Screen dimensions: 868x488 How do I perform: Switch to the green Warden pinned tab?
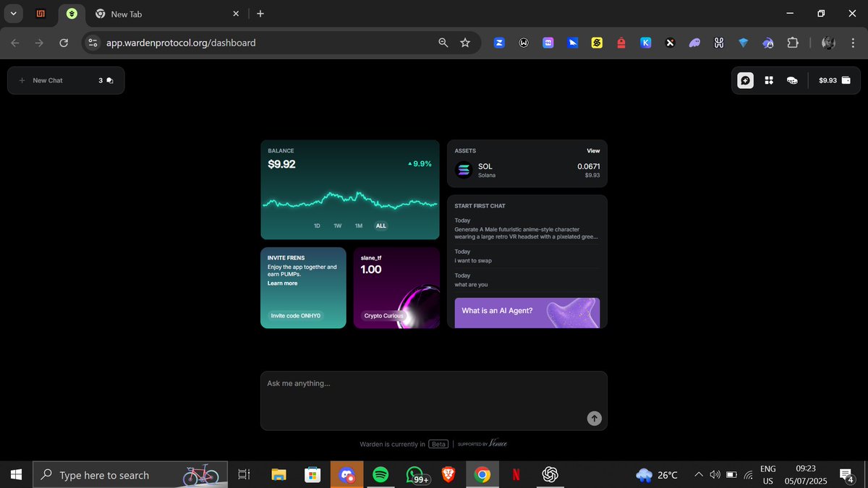(x=71, y=14)
